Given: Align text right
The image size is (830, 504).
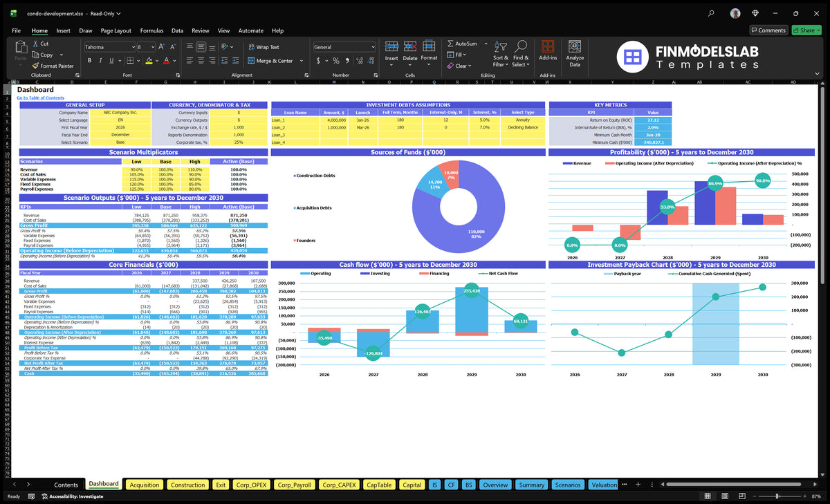Looking at the screenshot, I should click(212, 61).
